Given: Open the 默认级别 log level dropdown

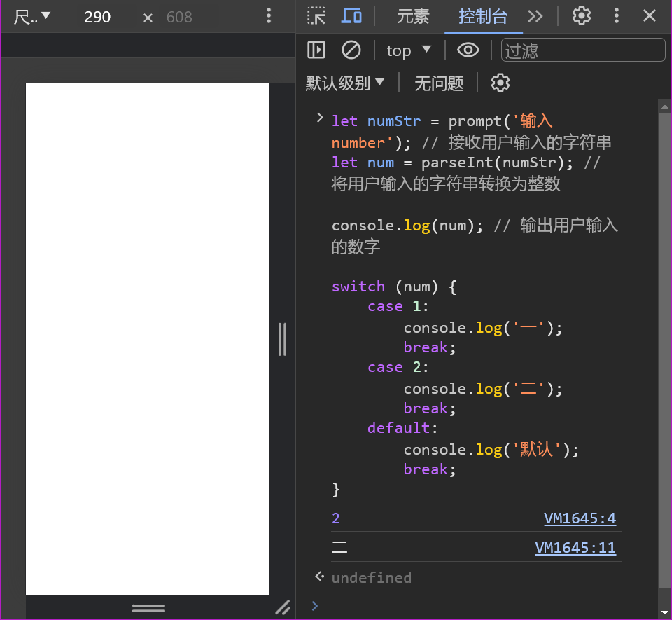Looking at the screenshot, I should click(x=345, y=83).
